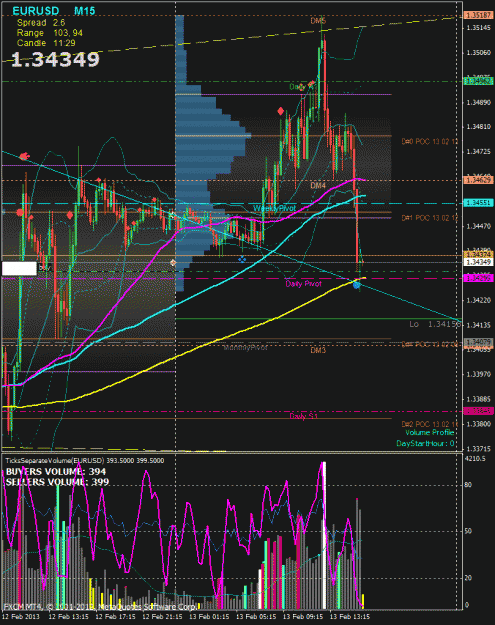Click the gray 1.34079 price tag
495x625 pixels.
pyautogui.click(x=478, y=342)
